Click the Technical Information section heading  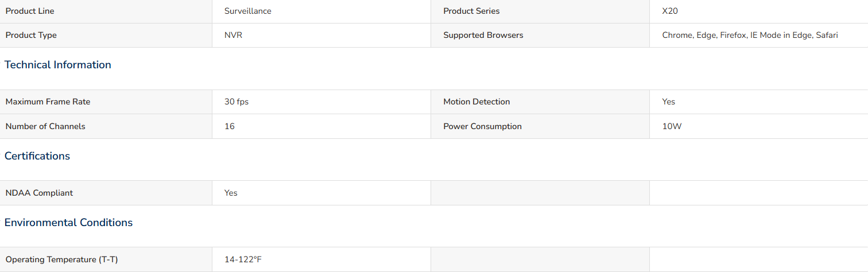[58, 65]
